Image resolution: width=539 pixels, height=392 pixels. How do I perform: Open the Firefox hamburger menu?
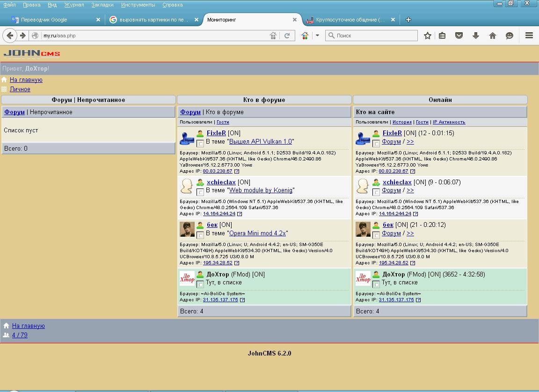529,36
